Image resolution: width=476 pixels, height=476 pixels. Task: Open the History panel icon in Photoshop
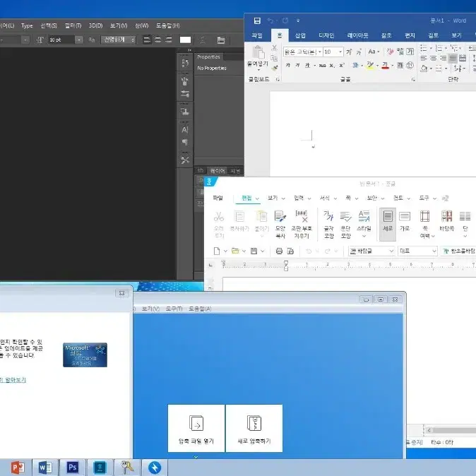[185, 63]
